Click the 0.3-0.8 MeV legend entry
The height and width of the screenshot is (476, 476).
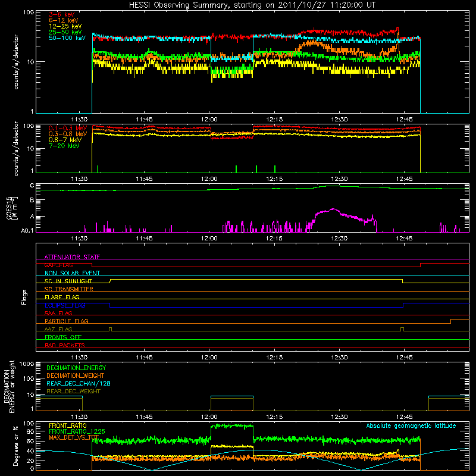68,134
